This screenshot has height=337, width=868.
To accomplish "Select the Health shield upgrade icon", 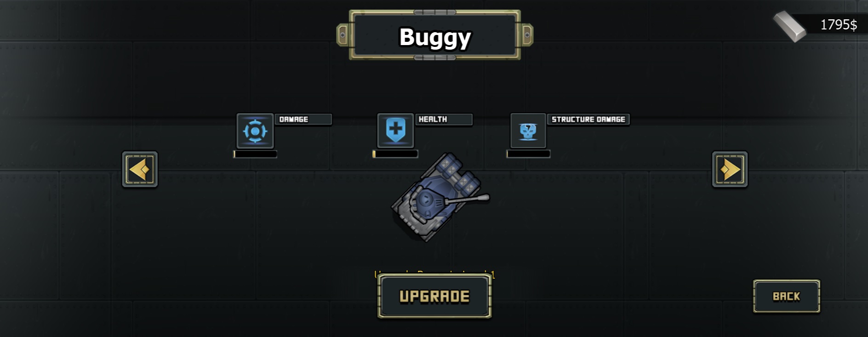I will coord(395,131).
